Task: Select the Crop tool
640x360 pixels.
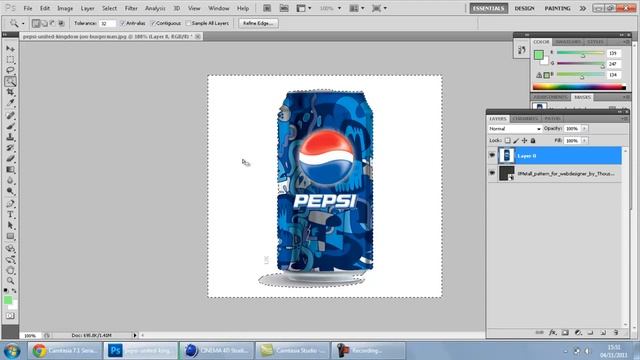Action: [x=10, y=92]
